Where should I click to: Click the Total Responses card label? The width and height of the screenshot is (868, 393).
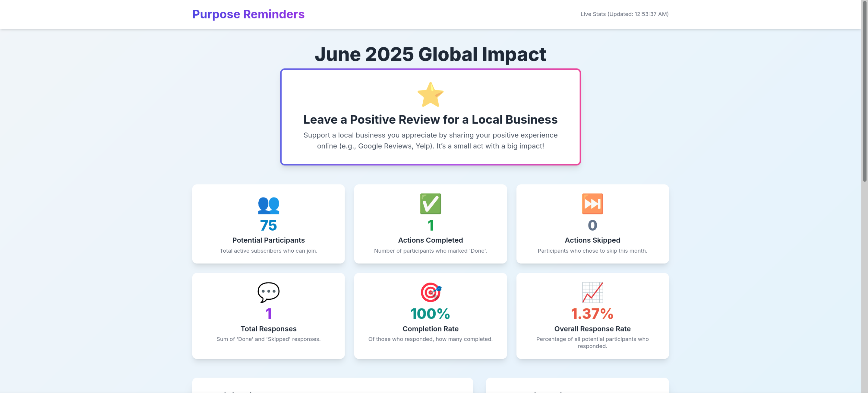tap(268, 329)
